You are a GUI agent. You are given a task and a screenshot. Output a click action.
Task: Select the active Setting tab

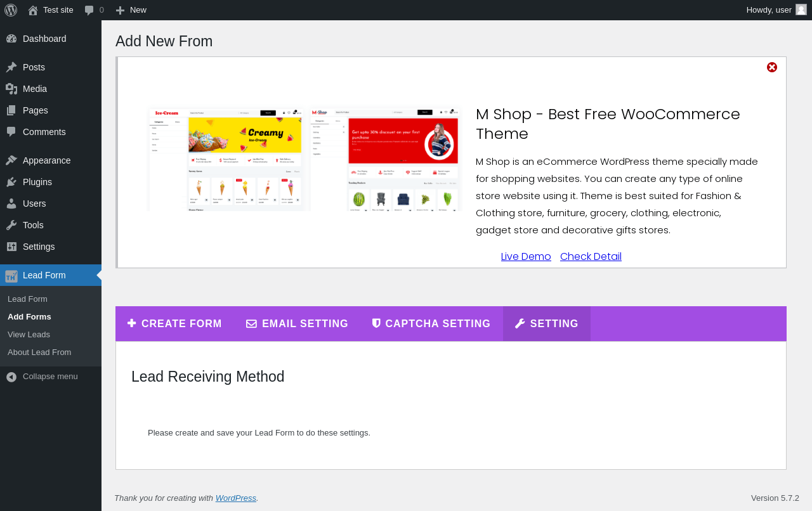coord(547,324)
